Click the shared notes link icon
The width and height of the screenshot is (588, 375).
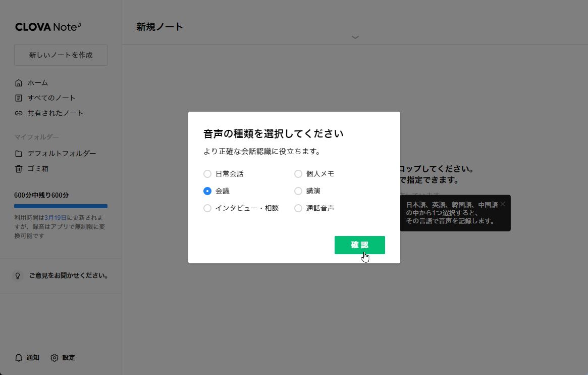[19, 113]
